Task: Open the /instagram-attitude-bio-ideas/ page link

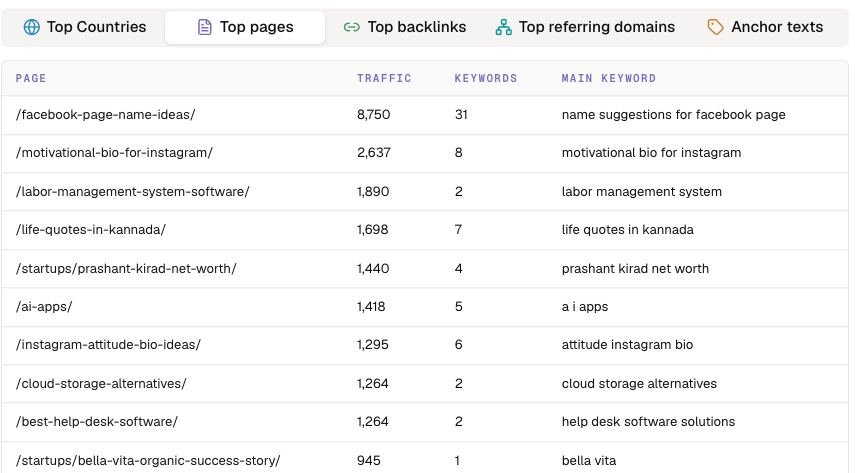Action: point(108,345)
